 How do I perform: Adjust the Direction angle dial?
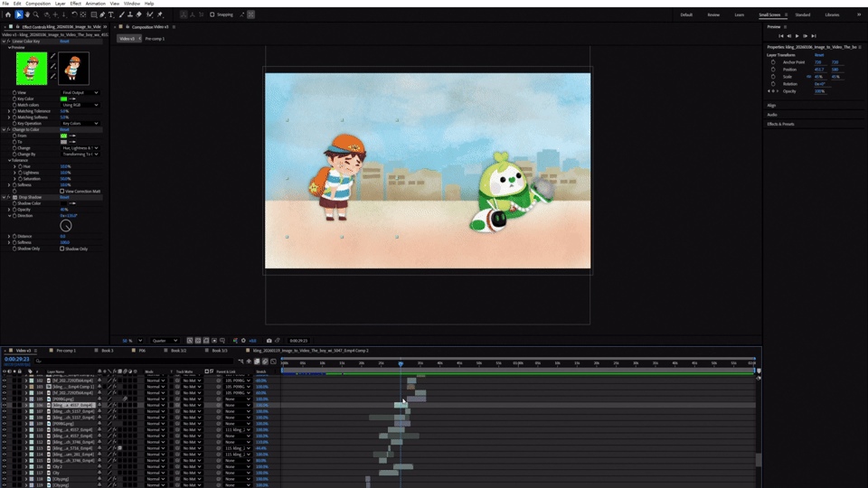[x=66, y=226]
